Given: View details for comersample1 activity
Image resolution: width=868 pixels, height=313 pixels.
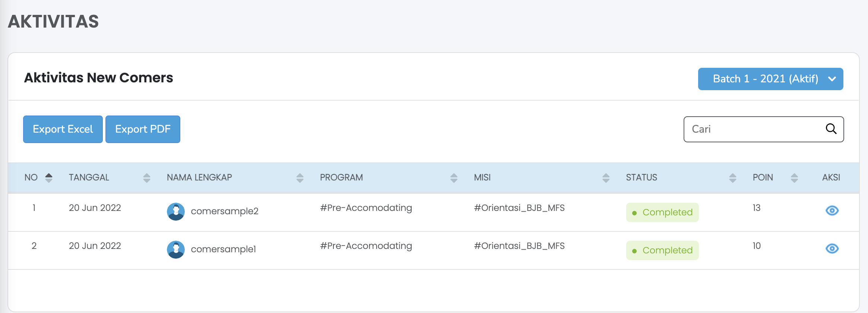Looking at the screenshot, I should pyautogui.click(x=832, y=249).
